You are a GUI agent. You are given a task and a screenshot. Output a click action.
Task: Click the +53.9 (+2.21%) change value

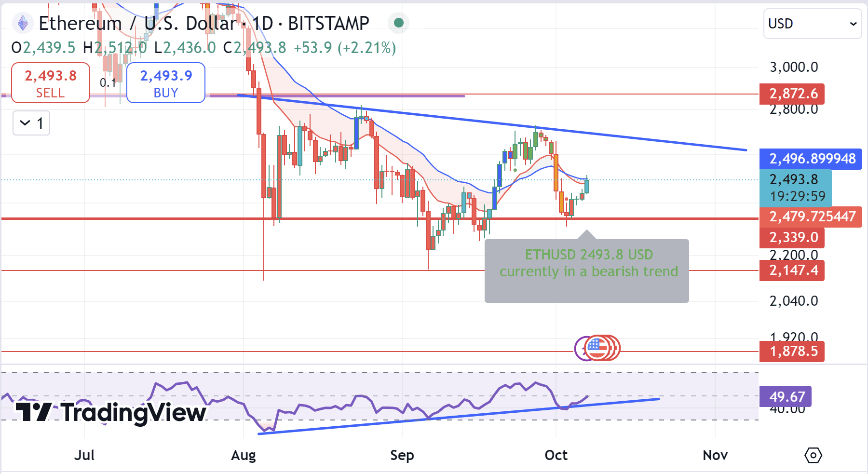click(345, 48)
